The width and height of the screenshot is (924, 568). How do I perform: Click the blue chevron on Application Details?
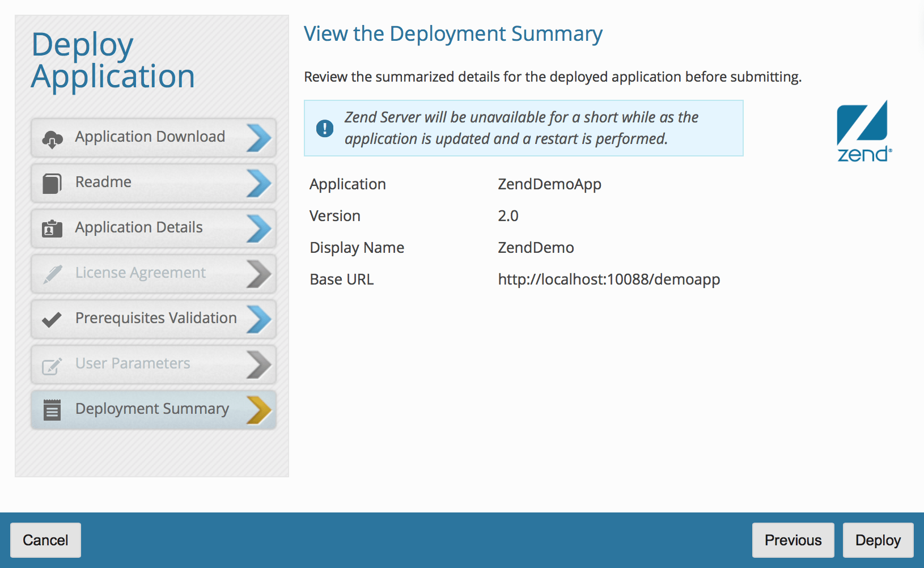pos(259,228)
